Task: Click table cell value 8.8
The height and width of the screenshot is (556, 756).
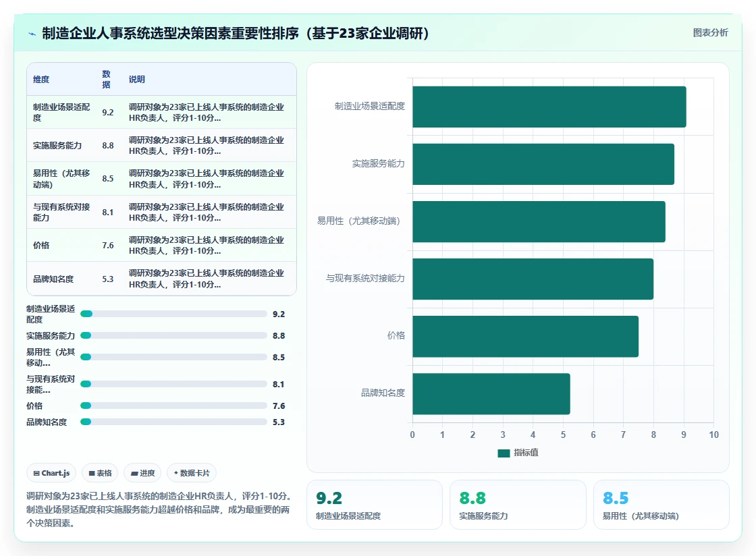Action: coord(107,146)
